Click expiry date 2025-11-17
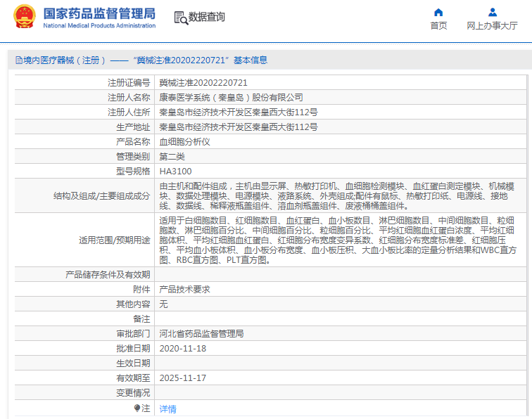The image size is (532, 419). [x=182, y=378]
